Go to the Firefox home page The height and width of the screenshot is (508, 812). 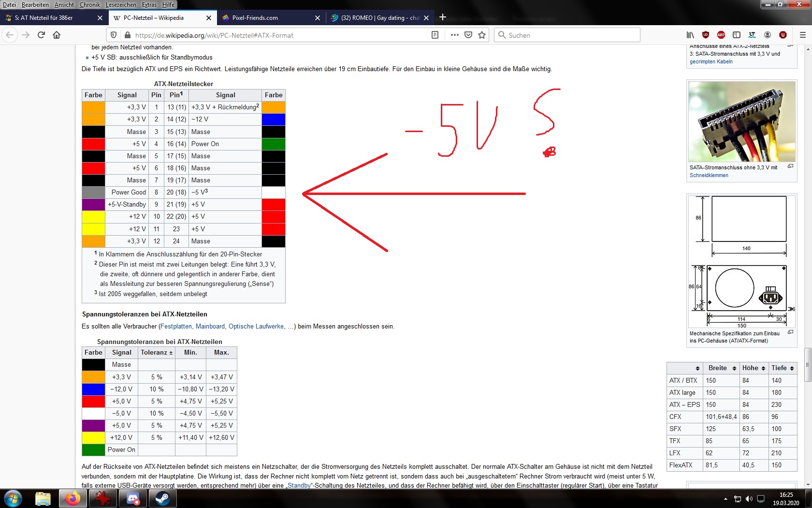click(x=57, y=35)
